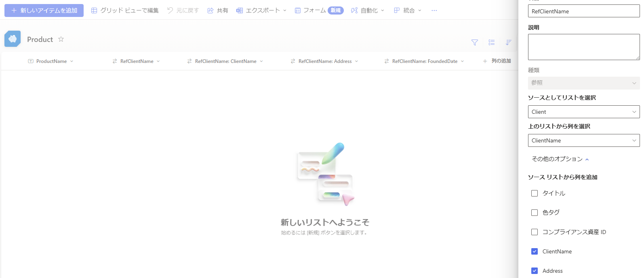Screen dimensions: 644x278
Task: Click the form icon beside フォーム
Action: 298,10
